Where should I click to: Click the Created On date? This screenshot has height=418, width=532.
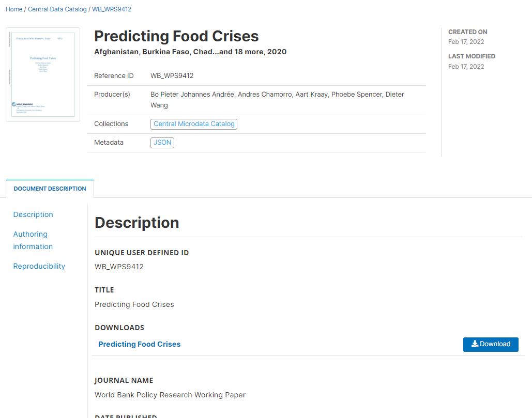click(x=466, y=42)
